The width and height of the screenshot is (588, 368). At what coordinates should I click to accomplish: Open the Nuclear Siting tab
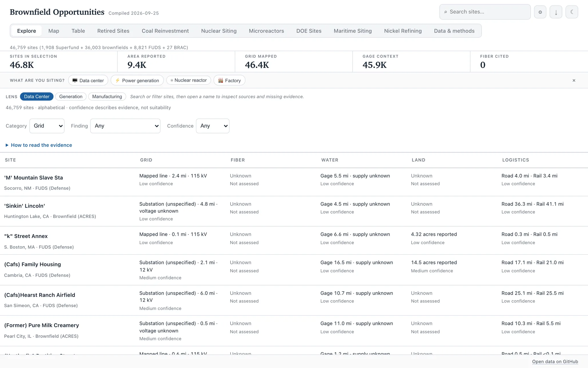point(219,31)
